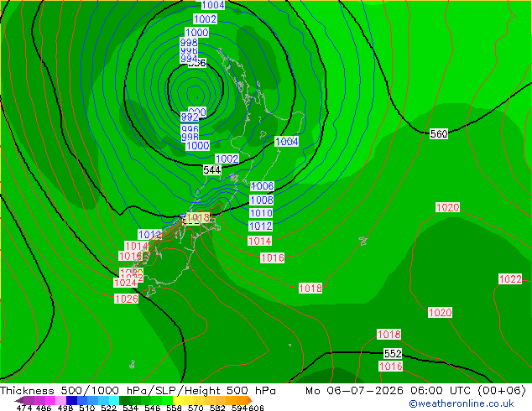Click the 510 legend value

(87, 408)
